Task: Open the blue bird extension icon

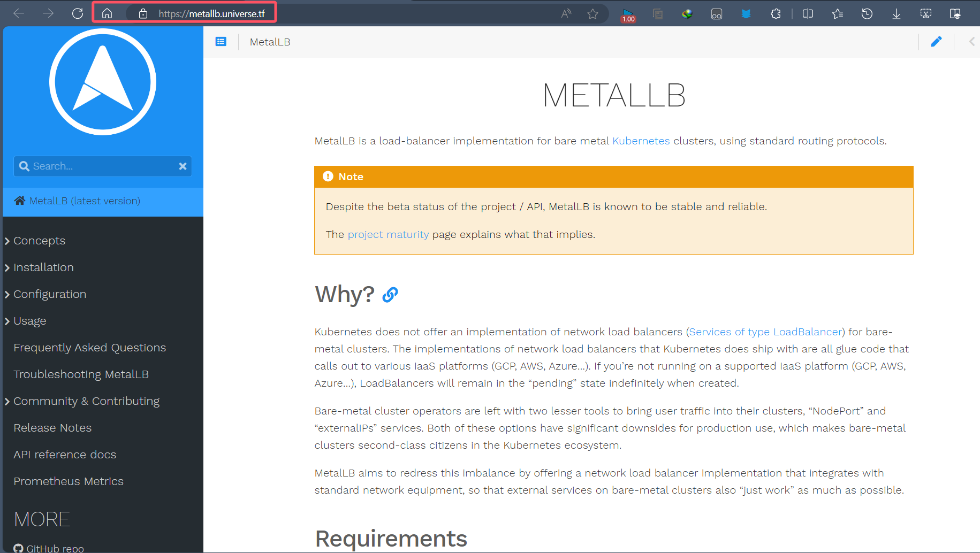Action: (x=746, y=14)
